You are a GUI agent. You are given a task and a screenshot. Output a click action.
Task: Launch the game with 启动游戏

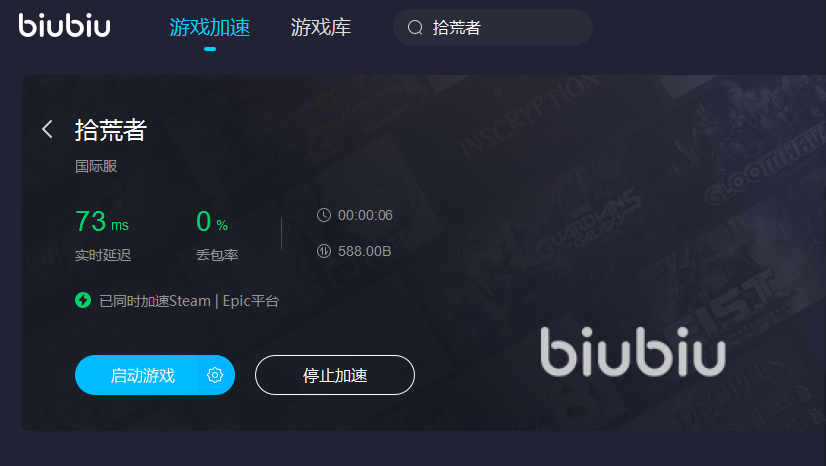point(142,375)
